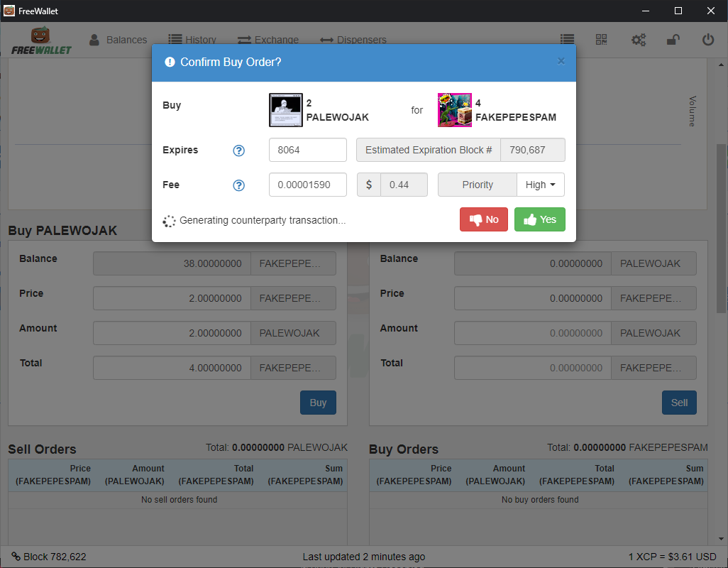Click the Sell Orders heading
The image size is (728, 568).
click(x=43, y=449)
